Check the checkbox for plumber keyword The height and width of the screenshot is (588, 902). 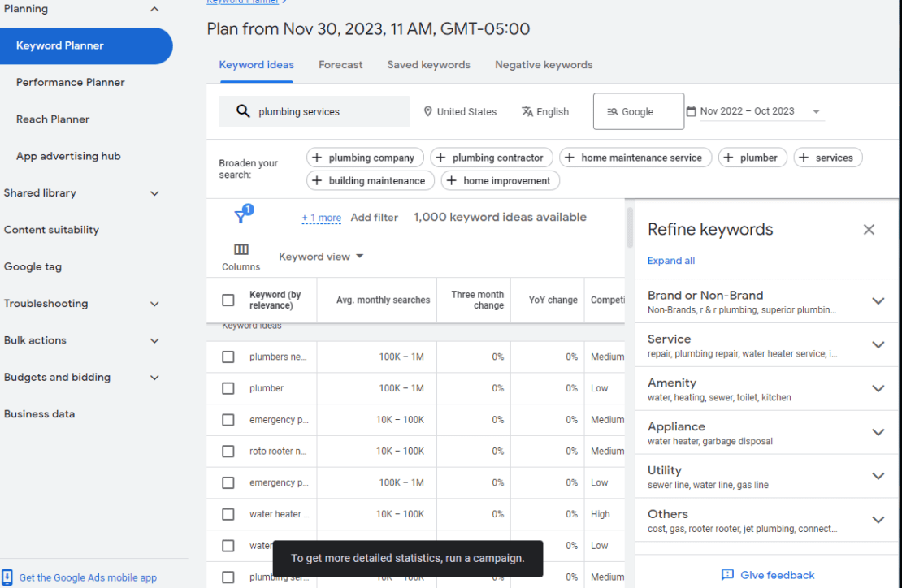[x=228, y=388]
